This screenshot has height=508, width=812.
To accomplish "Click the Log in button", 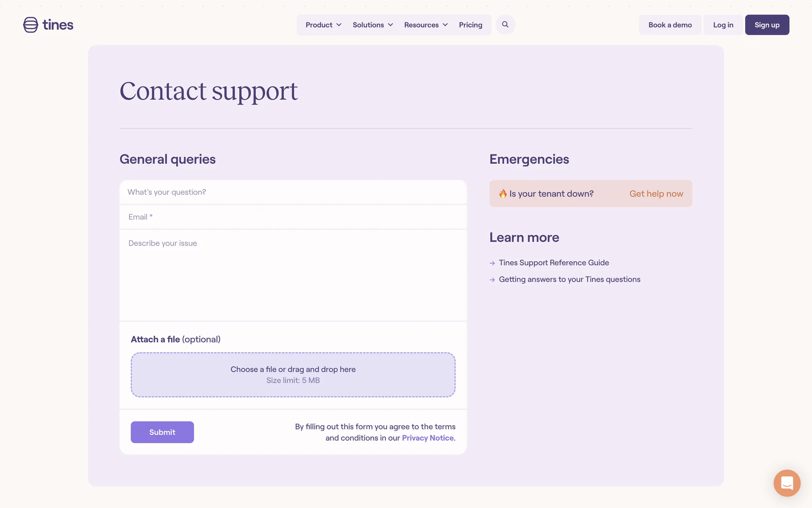I will (x=723, y=25).
